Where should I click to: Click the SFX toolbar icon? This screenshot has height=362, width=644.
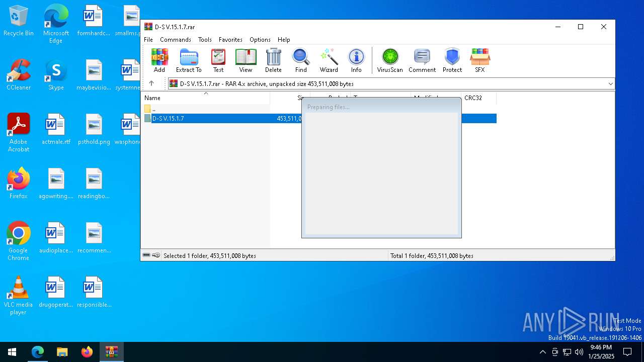(x=480, y=61)
